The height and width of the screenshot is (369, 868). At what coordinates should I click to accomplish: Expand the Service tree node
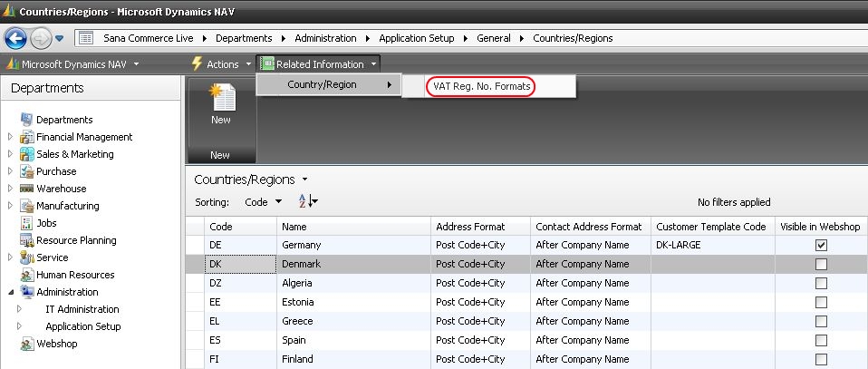point(10,257)
